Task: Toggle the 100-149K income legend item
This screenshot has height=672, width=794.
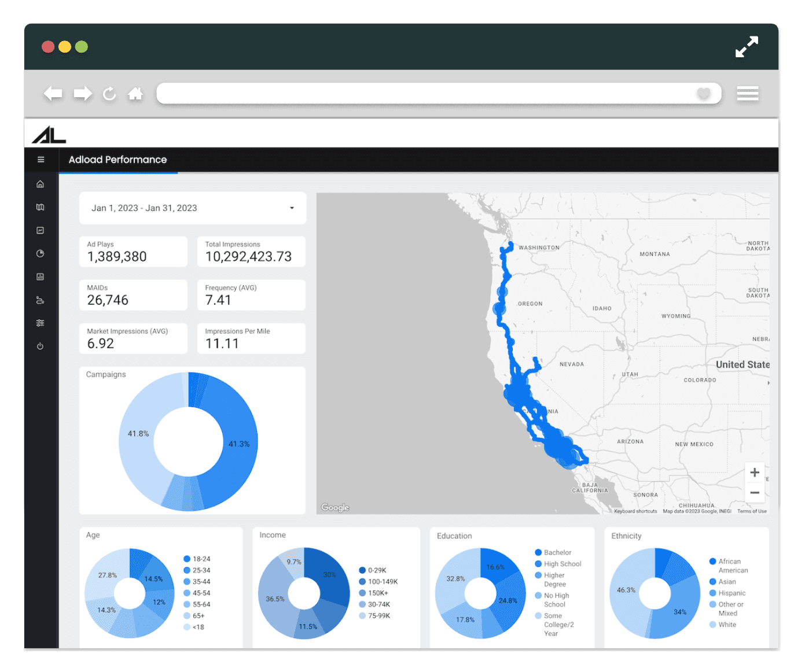Action: (x=378, y=582)
